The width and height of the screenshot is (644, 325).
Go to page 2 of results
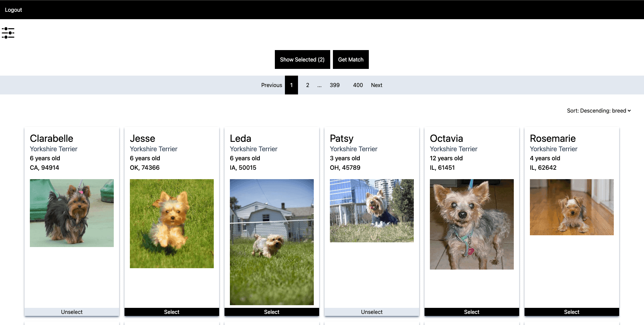pyautogui.click(x=307, y=85)
